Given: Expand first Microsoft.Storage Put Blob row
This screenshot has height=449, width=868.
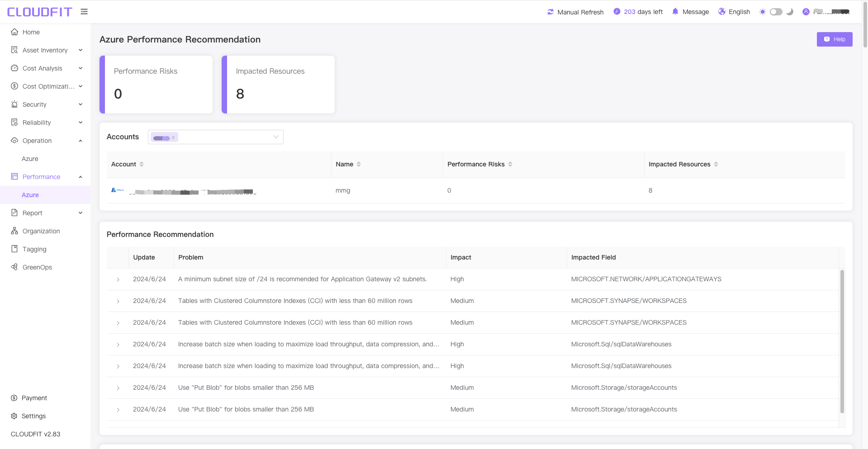Looking at the screenshot, I should 118,388.
